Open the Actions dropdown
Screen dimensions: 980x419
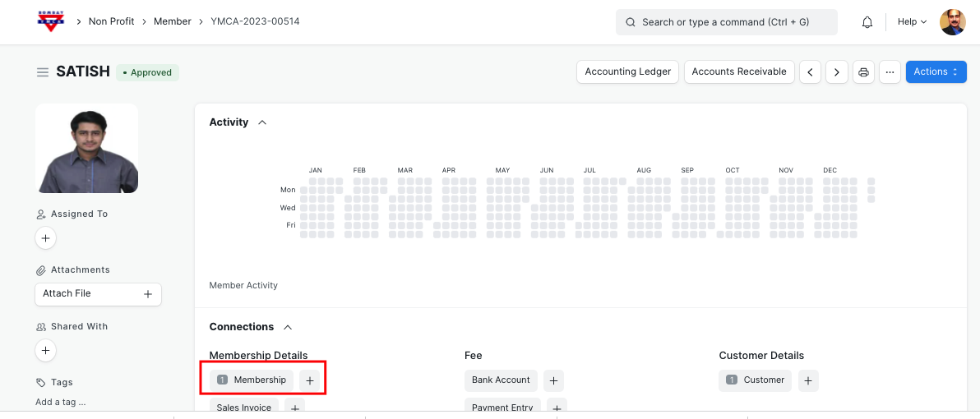tap(936, 72)
